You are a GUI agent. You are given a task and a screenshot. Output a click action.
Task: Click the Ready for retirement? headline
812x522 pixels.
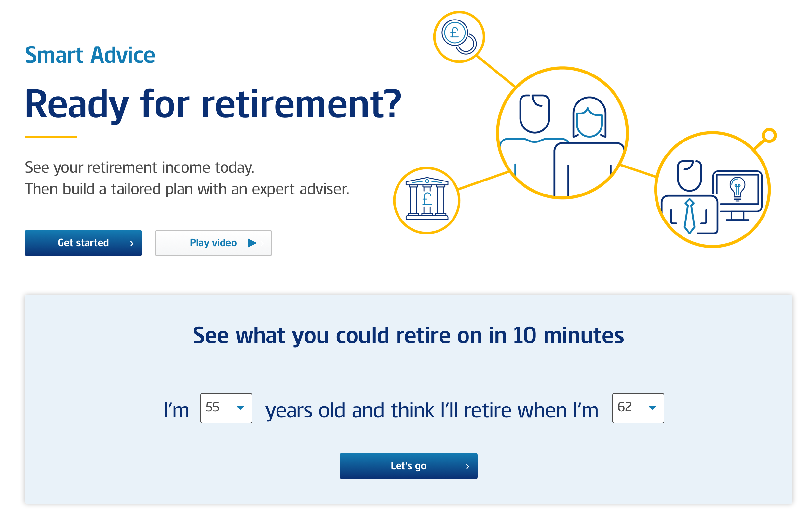[x=213, y=104]
